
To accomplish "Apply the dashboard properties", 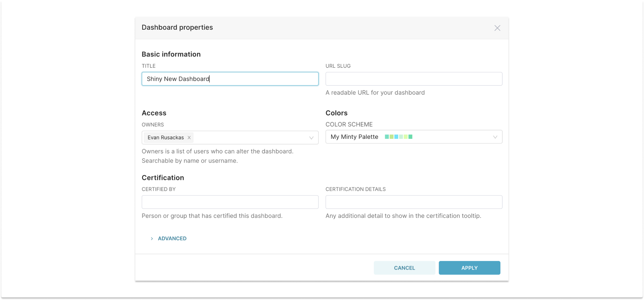I will 469,268.
